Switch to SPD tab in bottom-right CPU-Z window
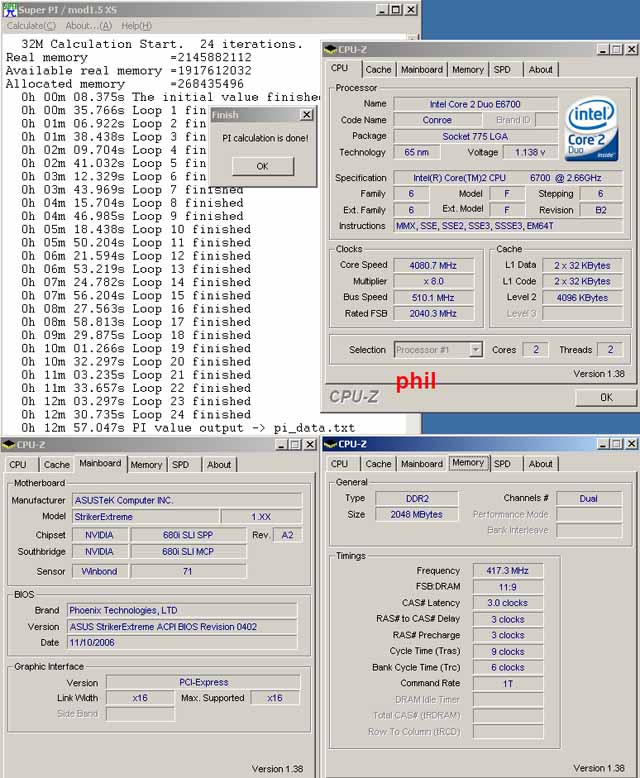This screenshot has height=778, width=640. pos(502,464)
